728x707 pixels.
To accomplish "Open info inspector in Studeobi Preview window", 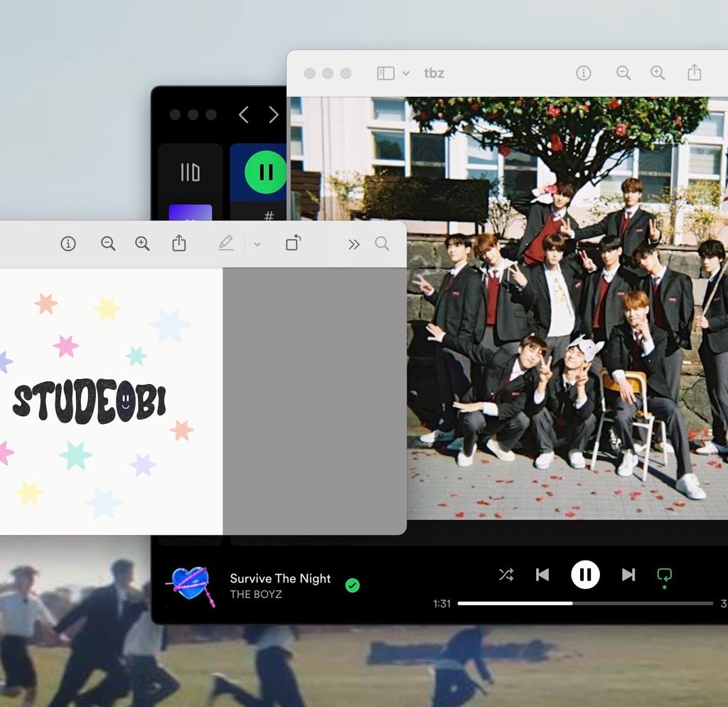I will click(x=68, y=243).
